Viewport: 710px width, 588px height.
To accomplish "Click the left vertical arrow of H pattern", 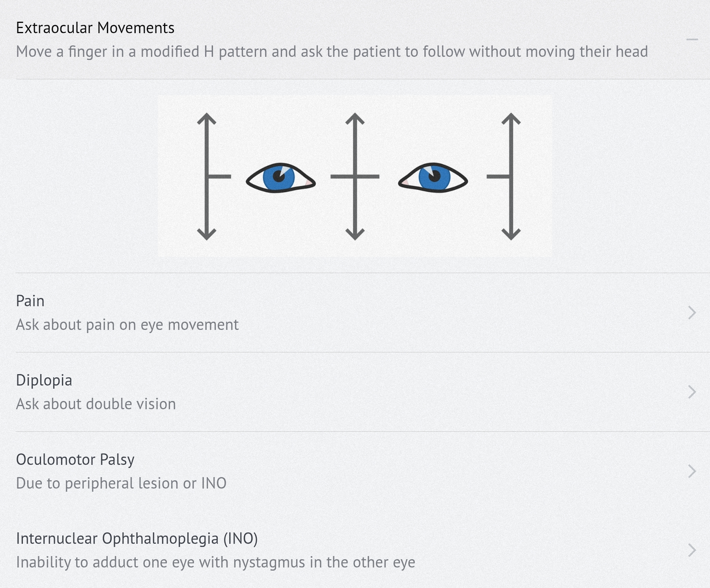I will pos(207,176).
